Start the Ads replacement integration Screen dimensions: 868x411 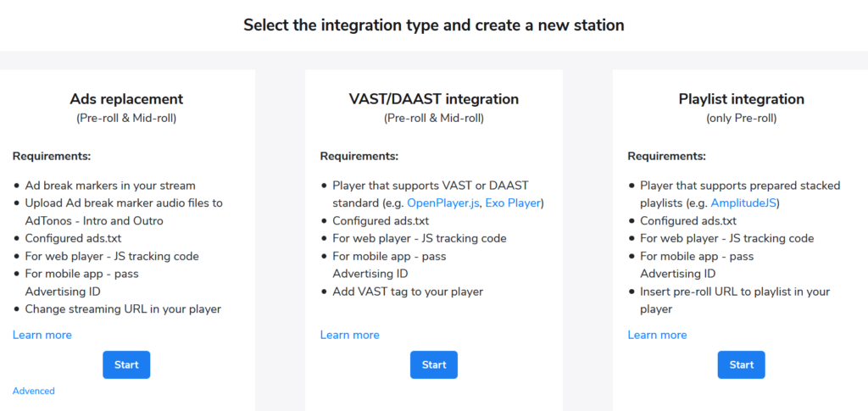(x=126, y=364)
